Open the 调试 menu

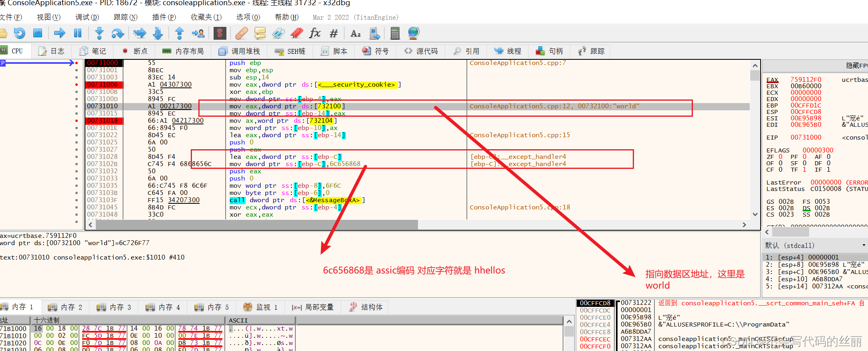coord(87,17)
